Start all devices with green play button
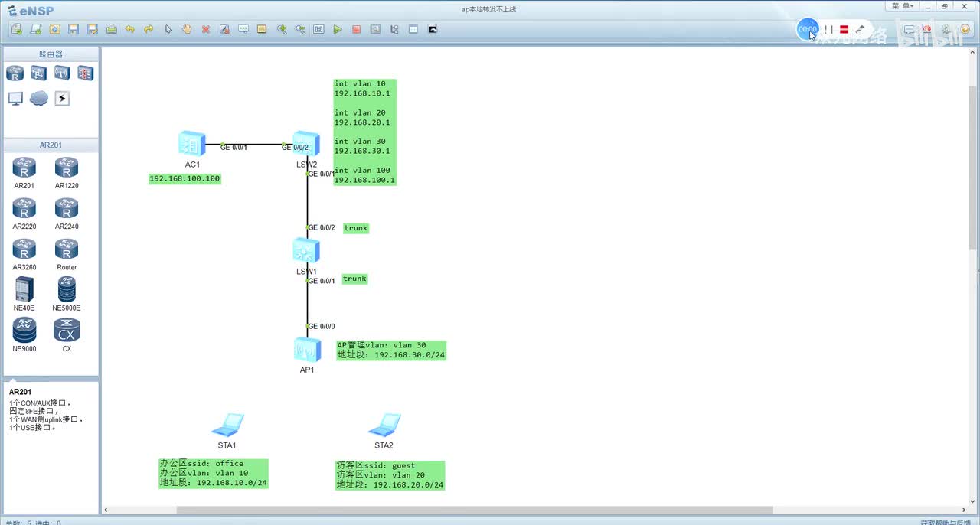980x525 pixels. [338, 29]
